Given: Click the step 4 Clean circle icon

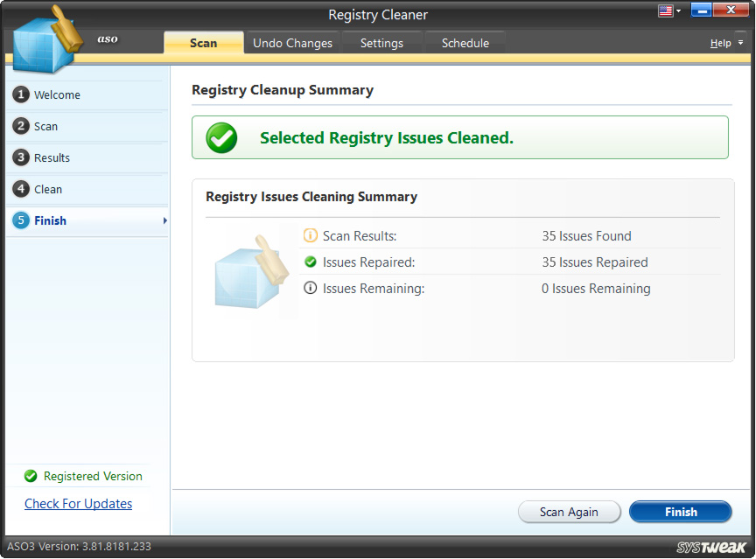Looking at the screenshot, I should (x=21, y=189).
